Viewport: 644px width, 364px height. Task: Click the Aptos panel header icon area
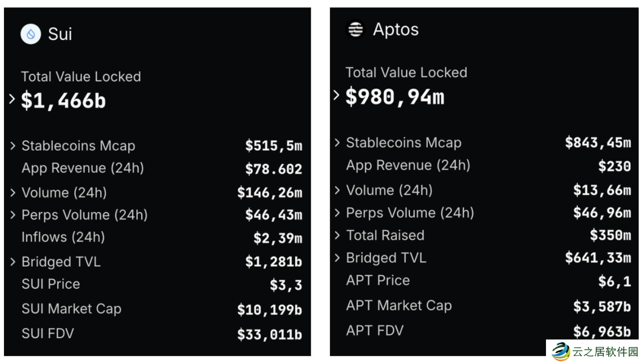[355, 29]
